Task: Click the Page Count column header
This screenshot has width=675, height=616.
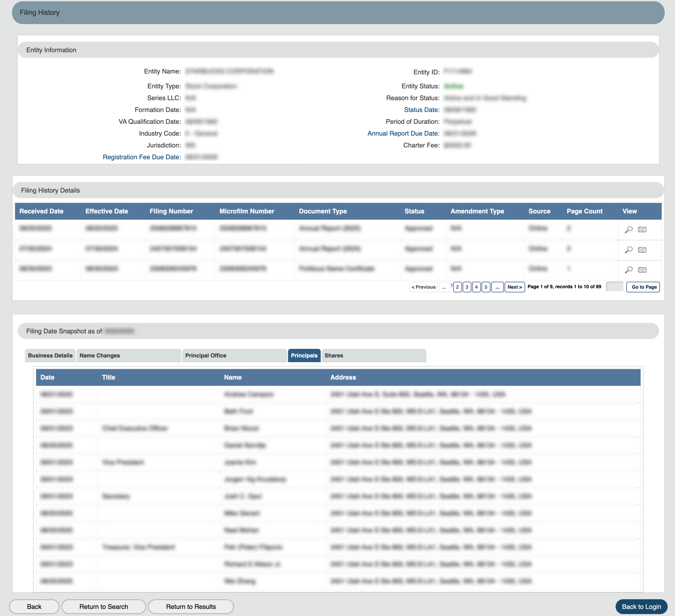Action: (x=585, y=211)
